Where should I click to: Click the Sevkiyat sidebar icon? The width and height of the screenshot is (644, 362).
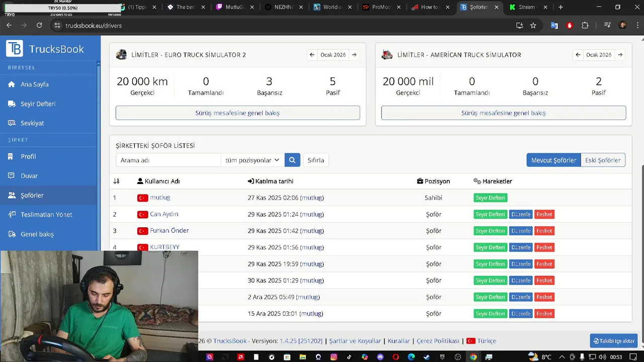(x=11, y=123)
